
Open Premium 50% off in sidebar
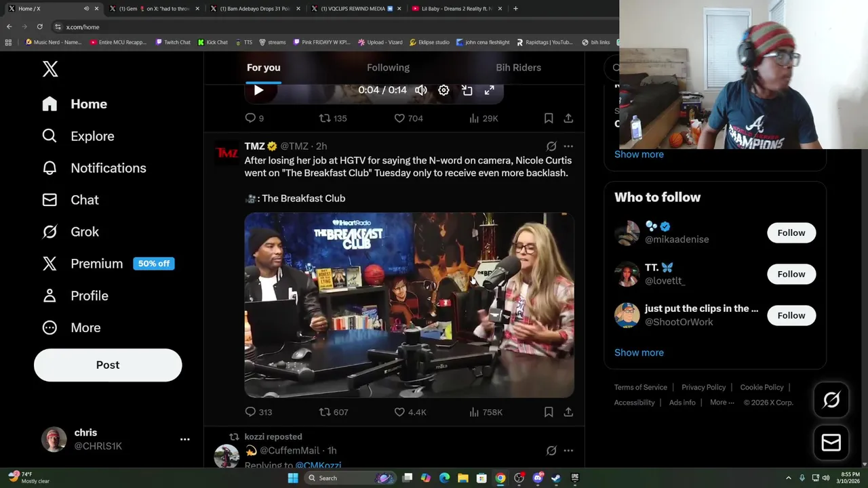pyautogui.click(x=108, y=264)
